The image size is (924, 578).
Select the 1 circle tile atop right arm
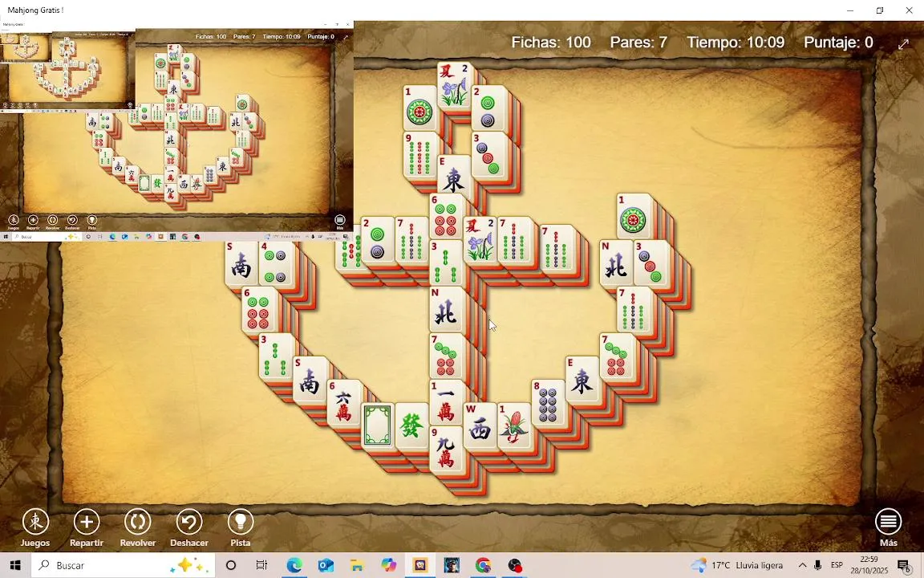click(x=634, y=216)
